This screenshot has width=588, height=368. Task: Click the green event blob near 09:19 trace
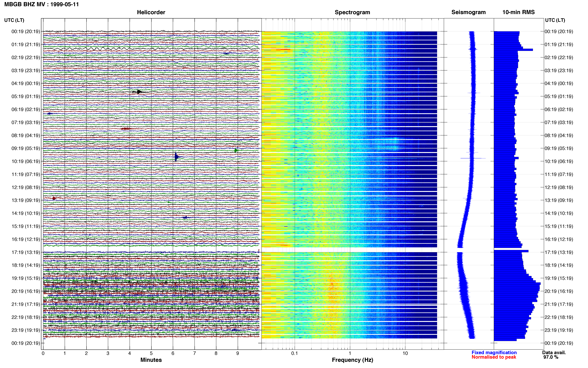point(236,150)
